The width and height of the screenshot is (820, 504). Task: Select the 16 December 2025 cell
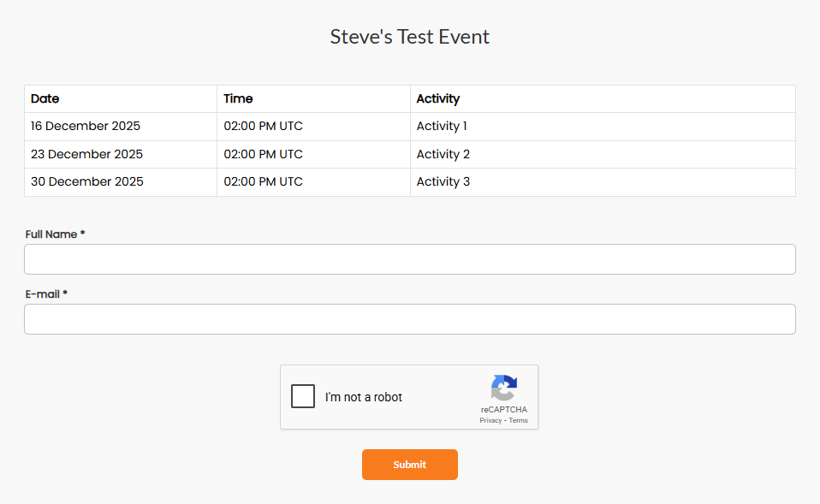point(121,127)
